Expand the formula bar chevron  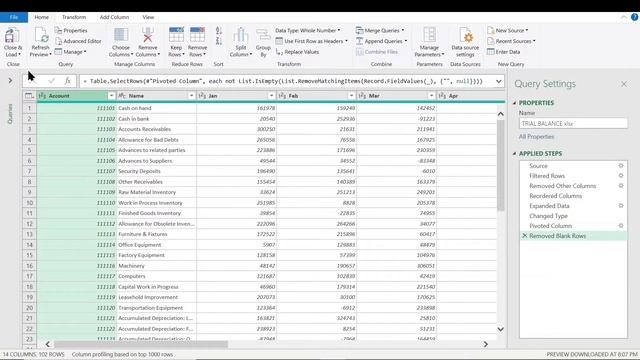(x=498, y=81)
